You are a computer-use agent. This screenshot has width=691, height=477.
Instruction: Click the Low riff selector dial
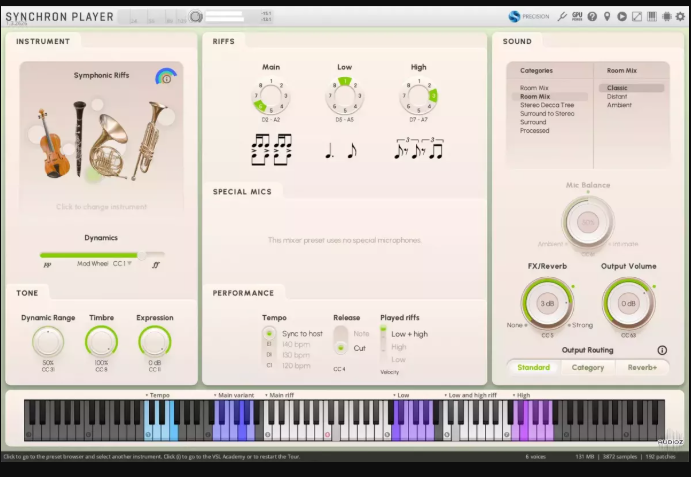(x=345, y=96)
